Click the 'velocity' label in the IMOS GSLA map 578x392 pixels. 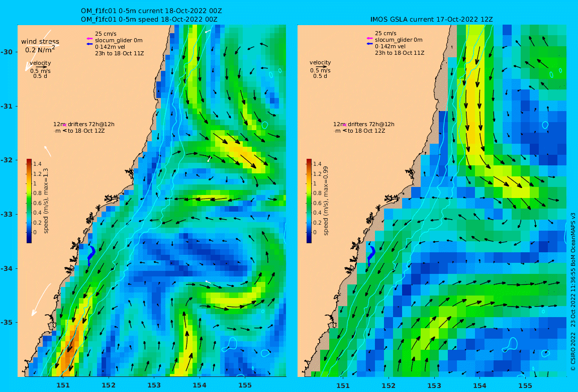(x=320, y=63)
